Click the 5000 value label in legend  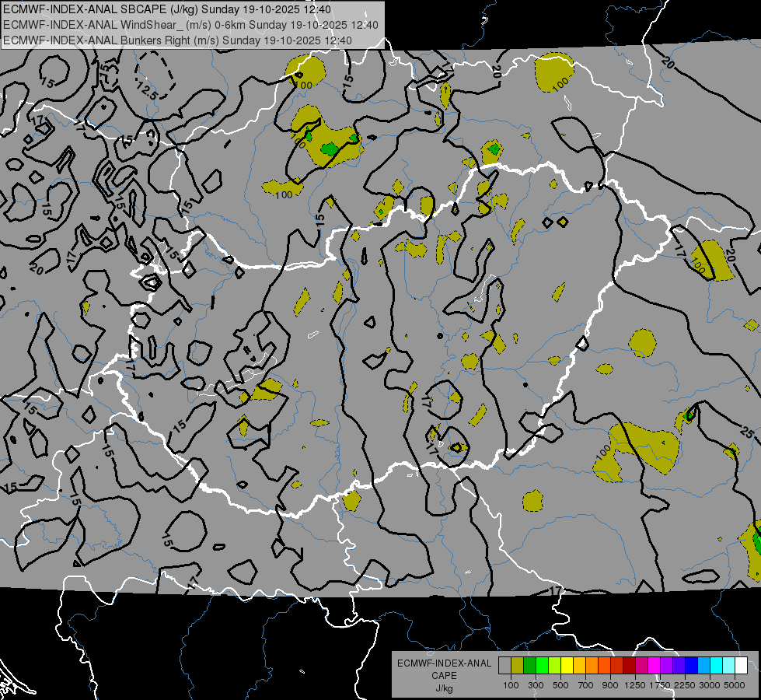click(x=735, y=685)
